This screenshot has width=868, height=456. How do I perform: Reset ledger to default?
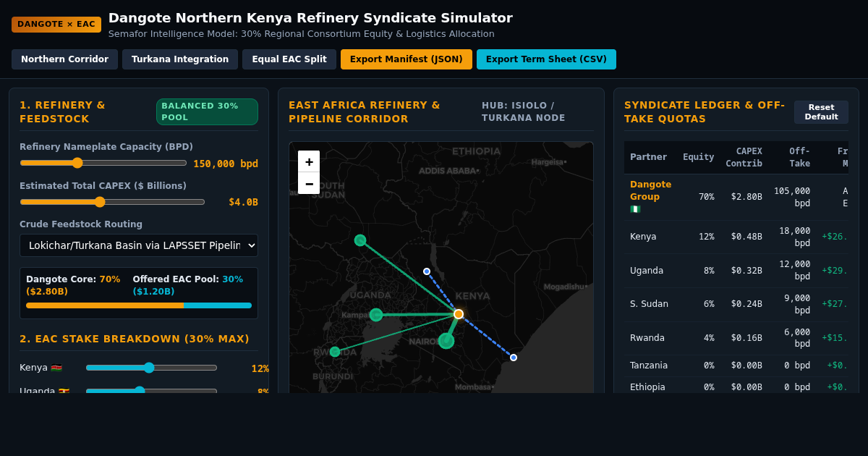pos(821,112)
